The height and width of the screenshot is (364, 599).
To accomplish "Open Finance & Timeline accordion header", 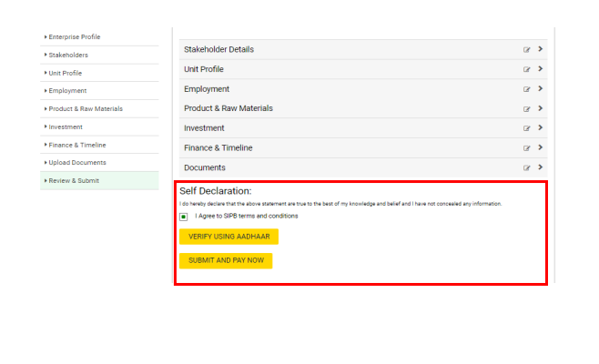I will click(218, 148).
